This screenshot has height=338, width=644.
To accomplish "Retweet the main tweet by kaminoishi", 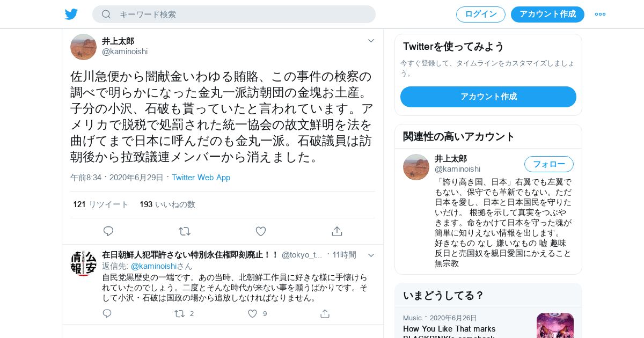I will pos(185,231).
